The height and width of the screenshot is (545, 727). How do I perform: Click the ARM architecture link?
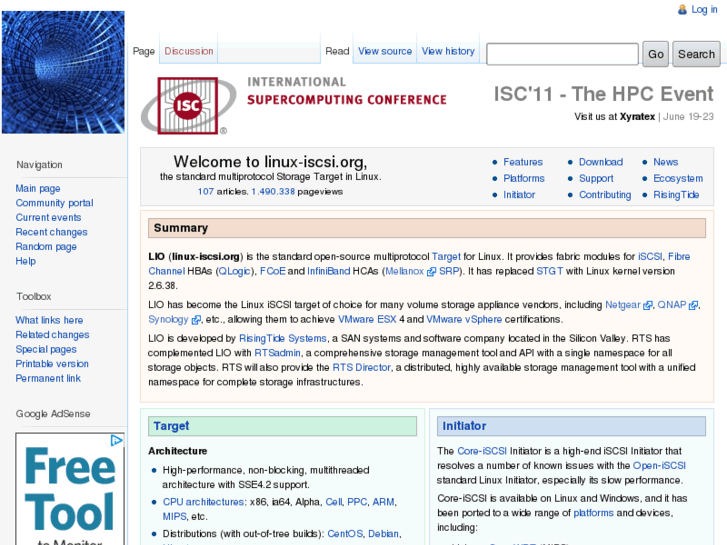(x=383, y=502)
